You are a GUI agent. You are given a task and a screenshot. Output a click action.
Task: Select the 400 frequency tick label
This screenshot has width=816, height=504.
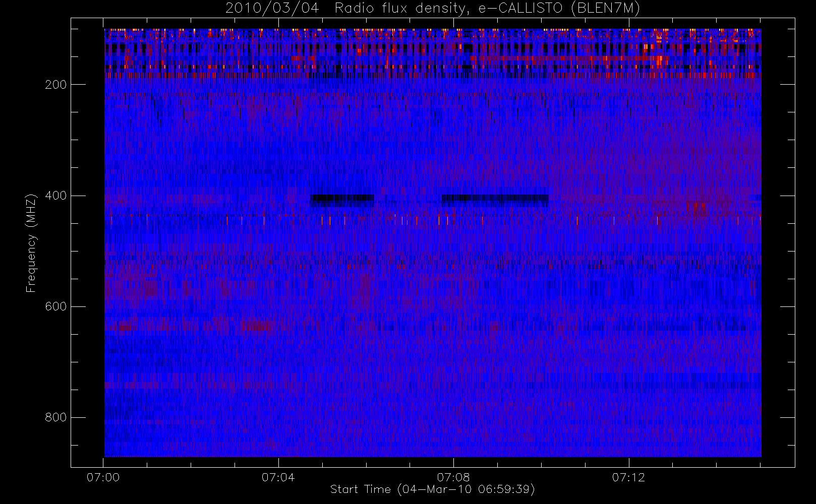coord(56,196)
